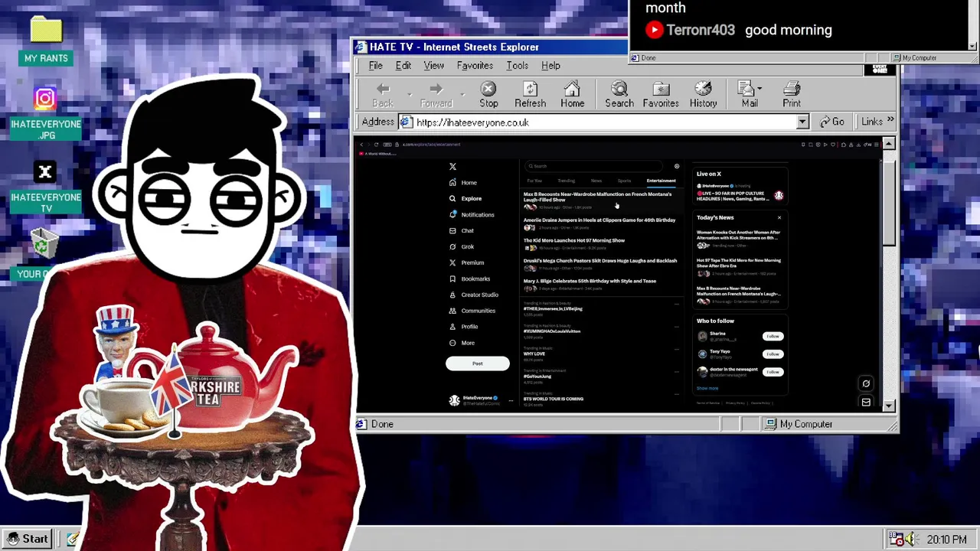The image size is (980, 551).
Task: Open the Mail toolbar button
Action: (749, 95)
